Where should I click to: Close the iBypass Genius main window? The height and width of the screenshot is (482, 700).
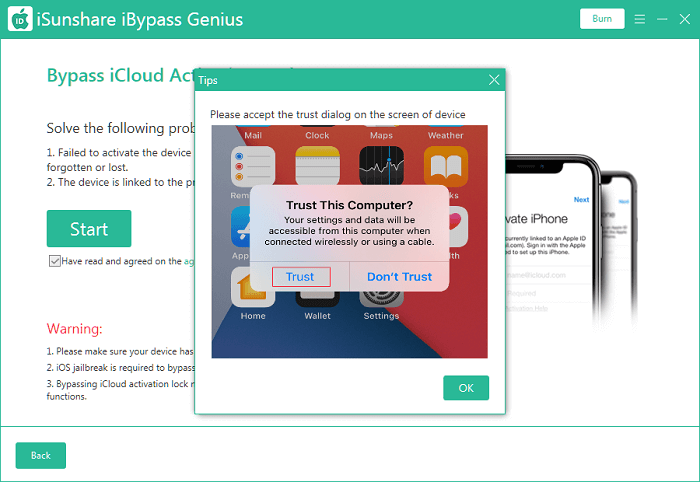[x=684, y=19]
